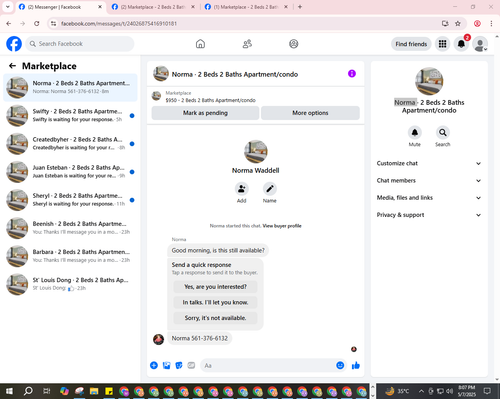Bookmark this page star icon
Screen dimensions: 500x399
pyautogui.click(x=458, y=23)
